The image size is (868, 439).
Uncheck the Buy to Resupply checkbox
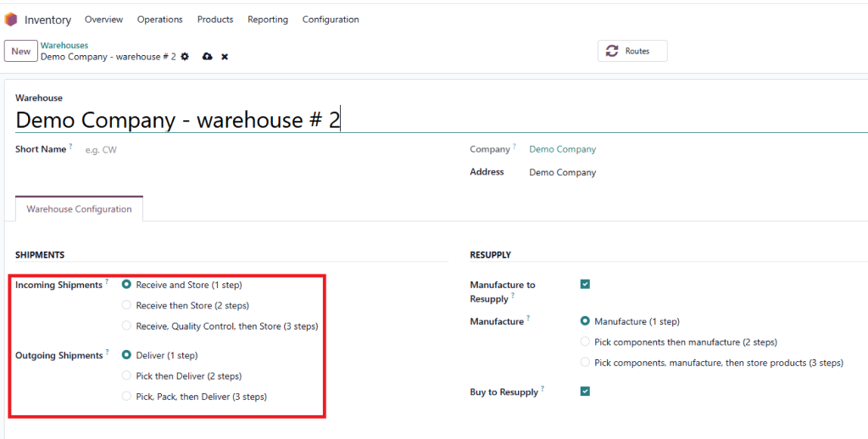point(585,392)
